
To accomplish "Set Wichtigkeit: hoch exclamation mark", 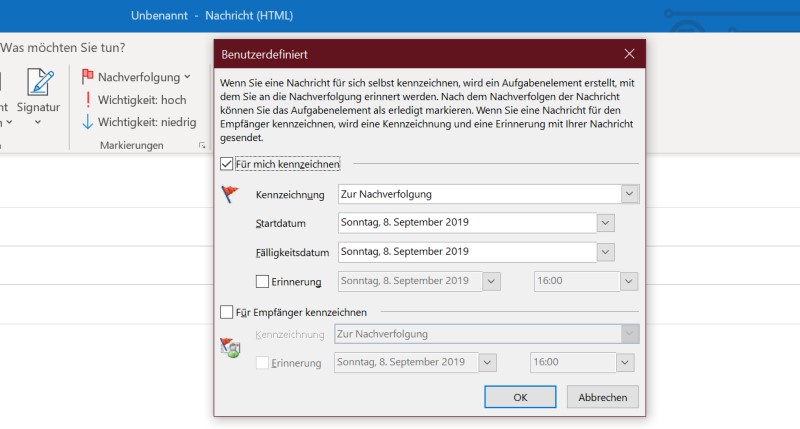I will [x=88, y=99].
